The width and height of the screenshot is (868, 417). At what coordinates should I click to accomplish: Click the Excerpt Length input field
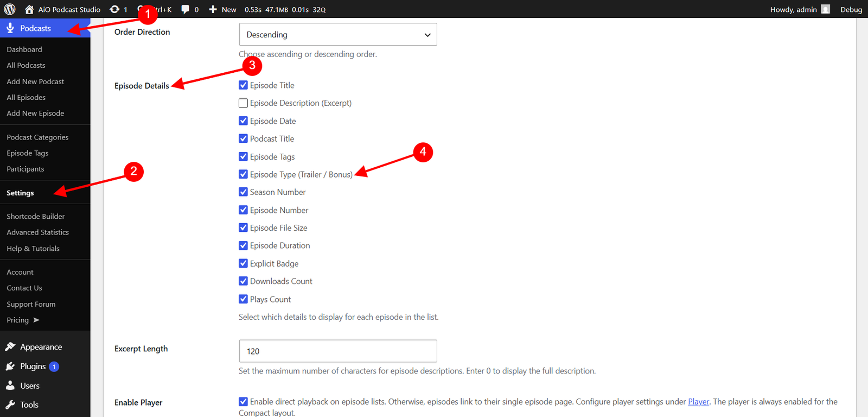[338, 351]
